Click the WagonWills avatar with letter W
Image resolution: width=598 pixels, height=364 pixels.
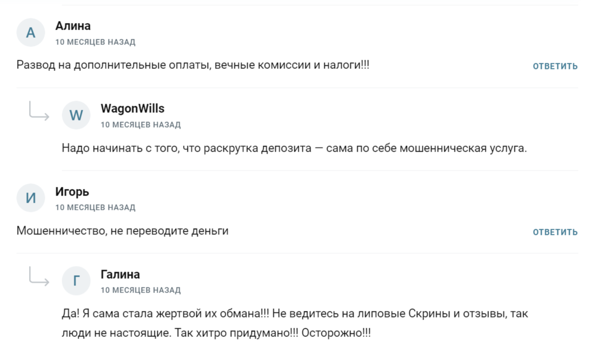[76, 115]
